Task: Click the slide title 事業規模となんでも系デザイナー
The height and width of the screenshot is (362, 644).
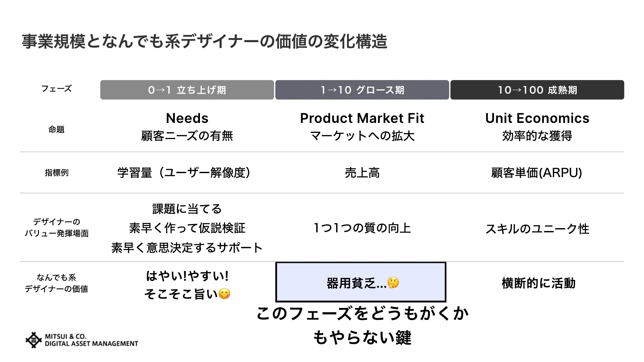Action: tap(204, 42)
